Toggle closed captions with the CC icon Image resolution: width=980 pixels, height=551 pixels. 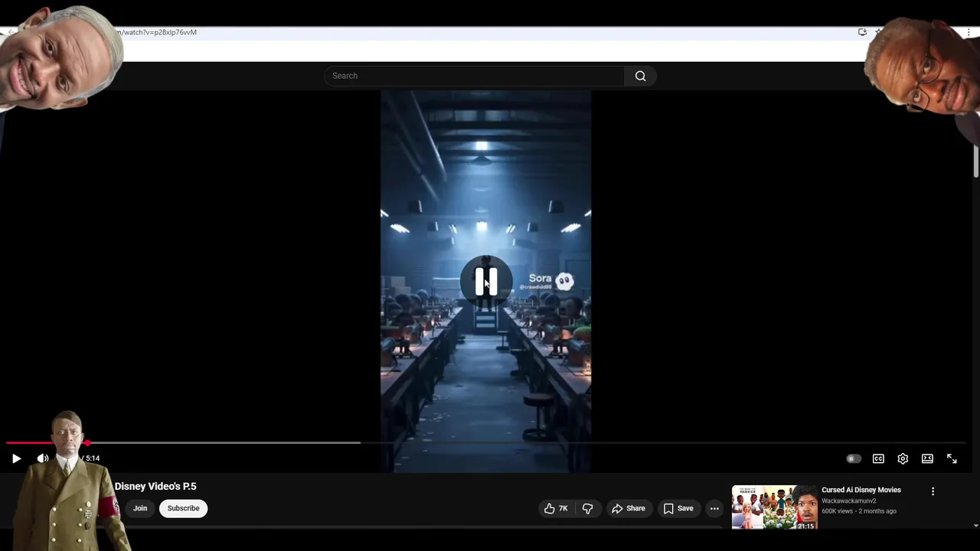click(878, 458)
